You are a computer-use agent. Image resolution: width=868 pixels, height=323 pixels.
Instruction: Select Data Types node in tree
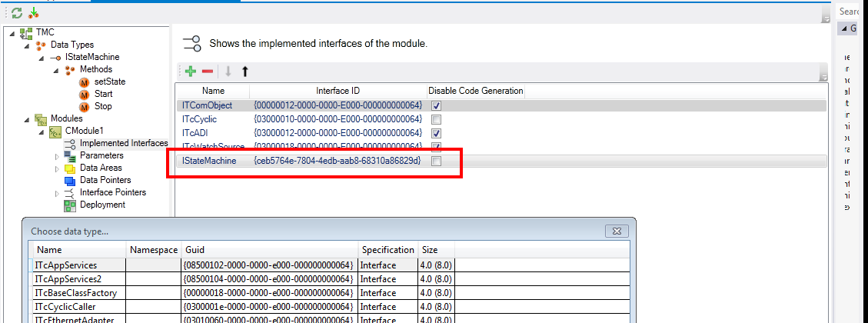pos(72,45)
